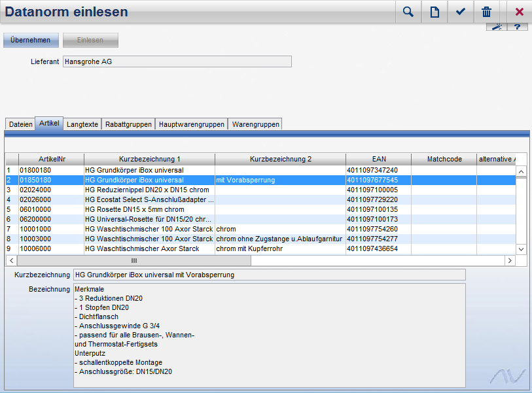Click the red X close icon
The height and width of the screenshot is (393, 532).
coord(519,12)
